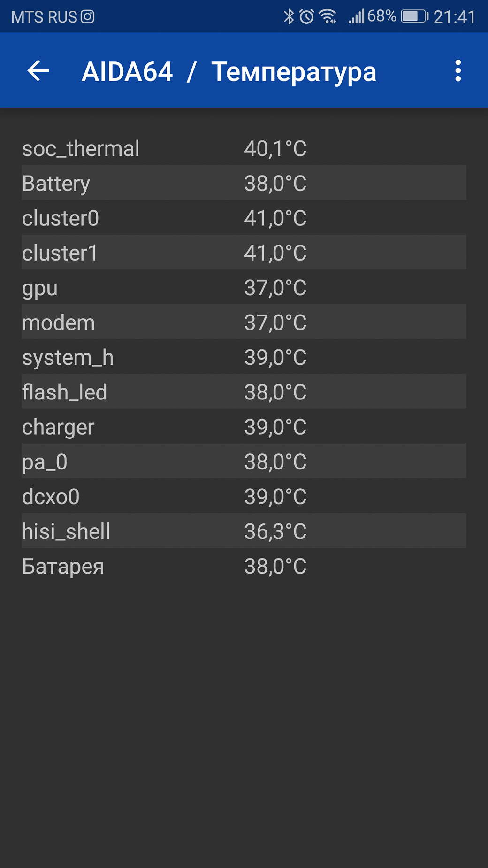Tap the Wi-Fi signal icon
The image size is (488, 868).
pyautogui.click(x=328, y=17)
